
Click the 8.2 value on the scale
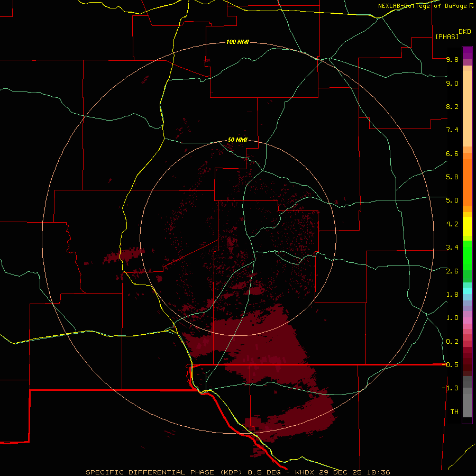[452, 106]
